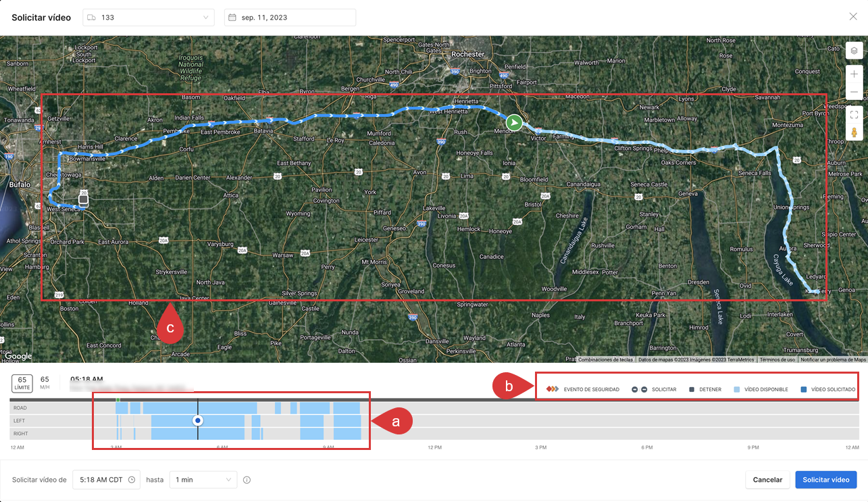868x502 pixels.
Task: Click the 05:18 AM timestamp above the timeline
Action: click(x=86, y=379)
